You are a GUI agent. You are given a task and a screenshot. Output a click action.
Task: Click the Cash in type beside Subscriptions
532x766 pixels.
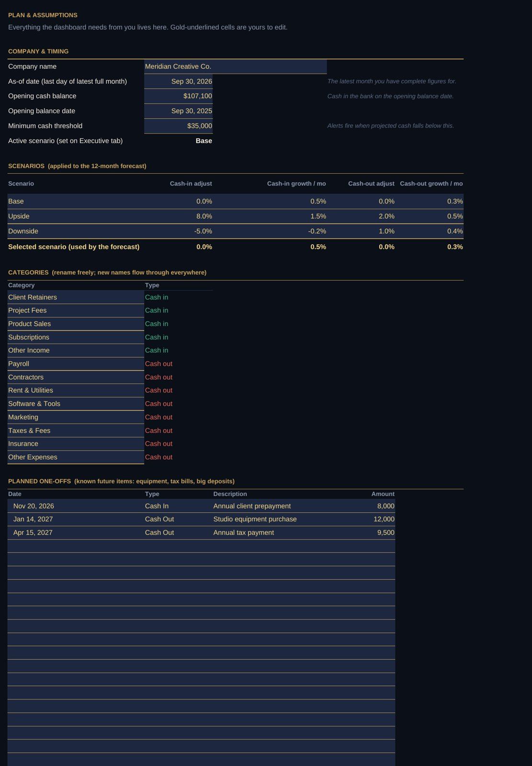[157, 338]
